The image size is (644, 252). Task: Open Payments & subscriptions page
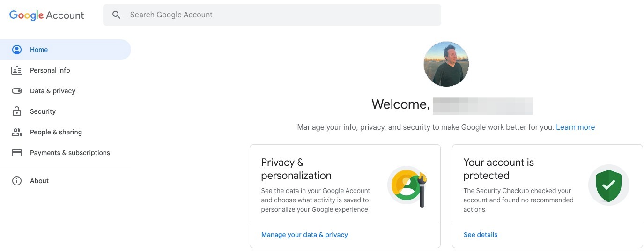(x=70, y=153)
